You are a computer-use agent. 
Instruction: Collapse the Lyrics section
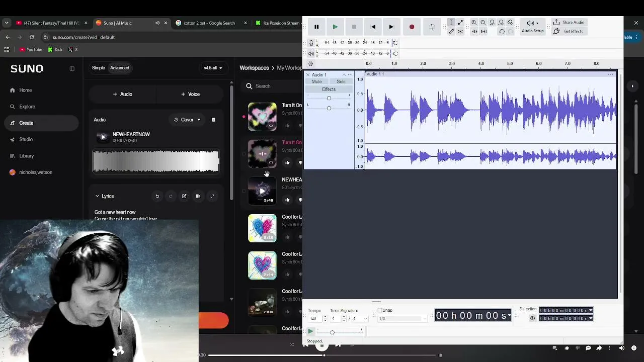(x=97, y=196)
